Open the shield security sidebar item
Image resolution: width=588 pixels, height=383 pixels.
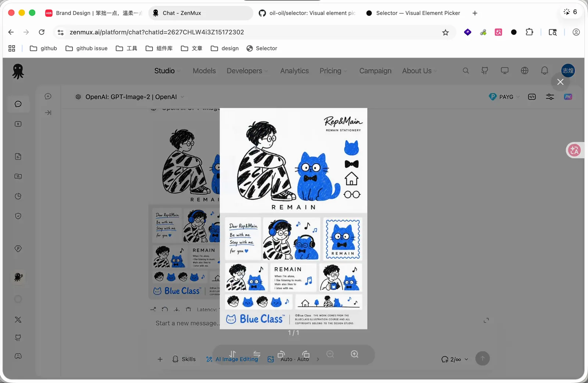point(18,216)
